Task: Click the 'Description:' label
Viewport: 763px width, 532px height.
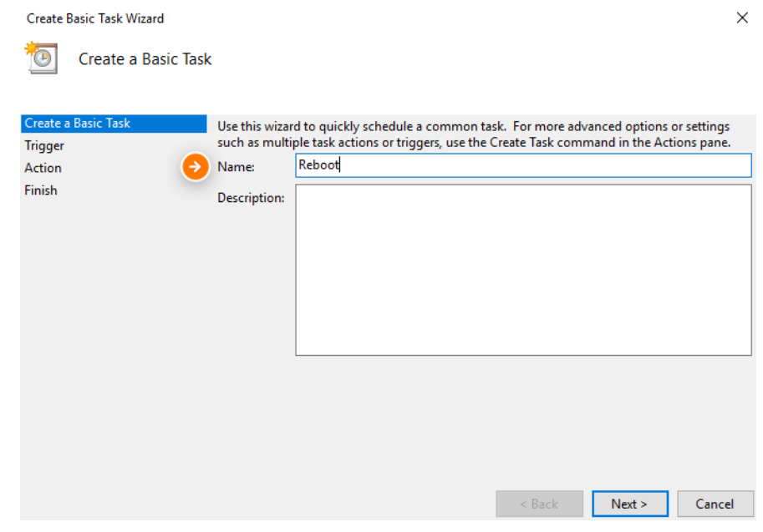Action: 251,198
